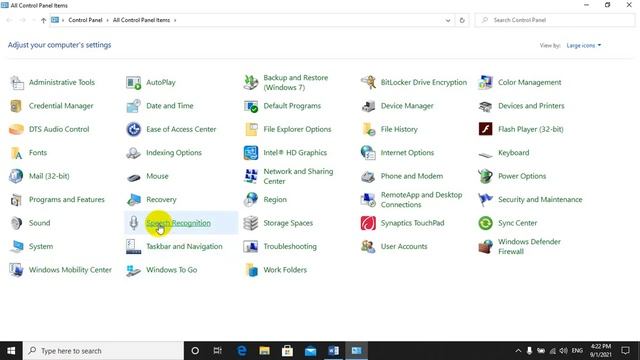Open Indexing Options icon
This screenshot has height=360, width=640.
[x=133, y=153]
